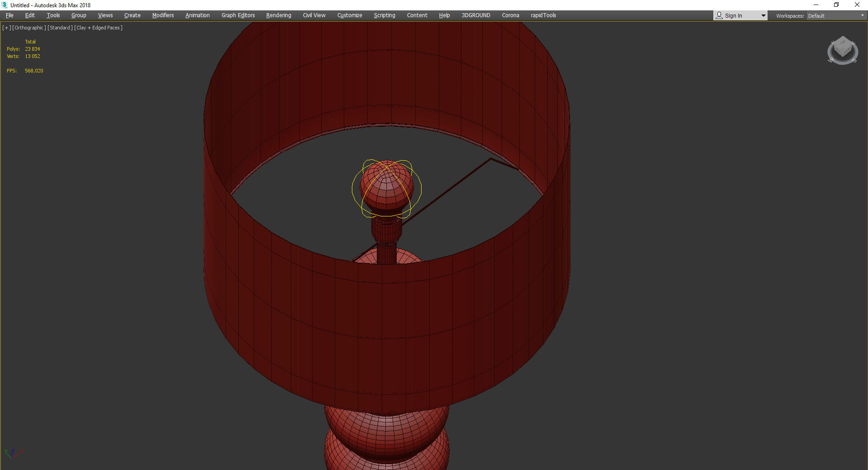Open the Civil View menu
Viewport: 868px width, 470px height.
[314, 15]
